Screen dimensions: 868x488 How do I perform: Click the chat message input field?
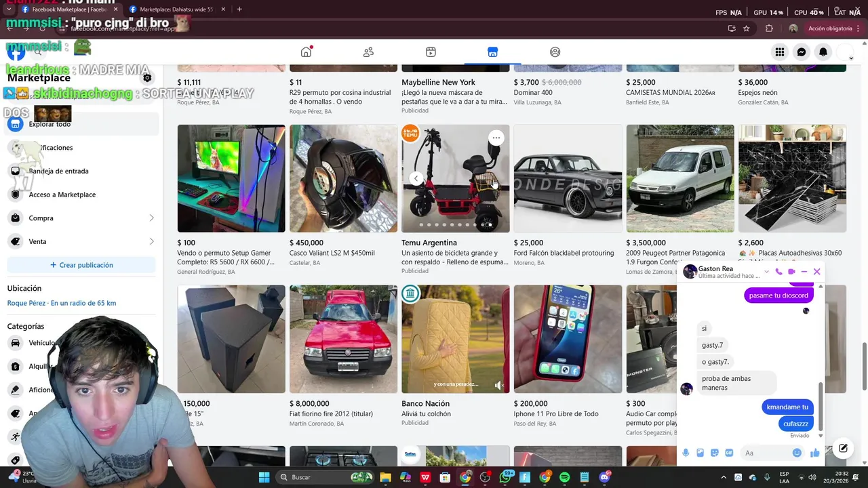tap(765, 453)
